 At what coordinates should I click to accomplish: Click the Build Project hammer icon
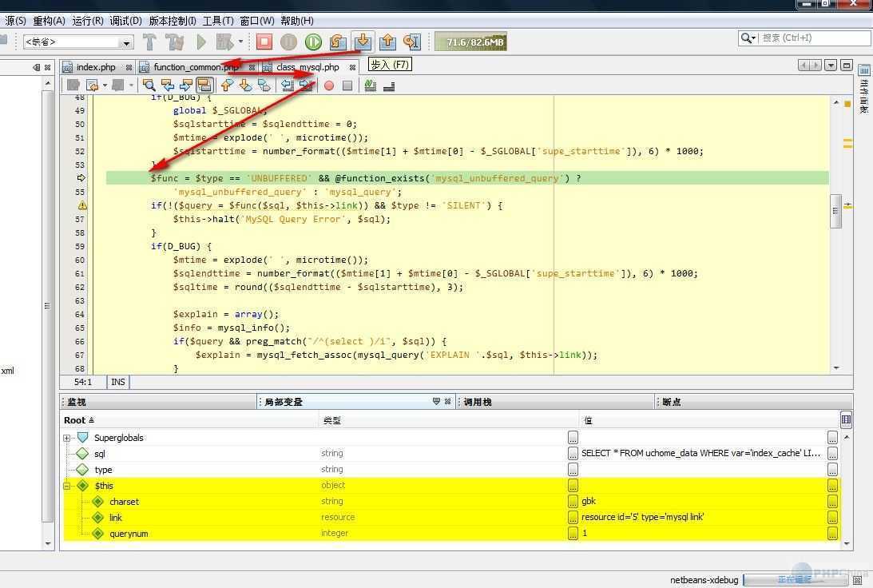(149, 42)
